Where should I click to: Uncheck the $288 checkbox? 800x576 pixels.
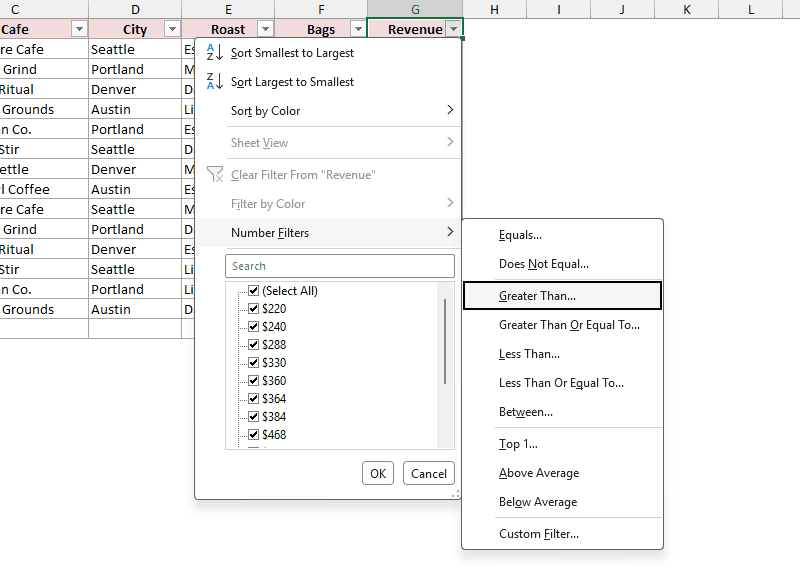[254, 345]
